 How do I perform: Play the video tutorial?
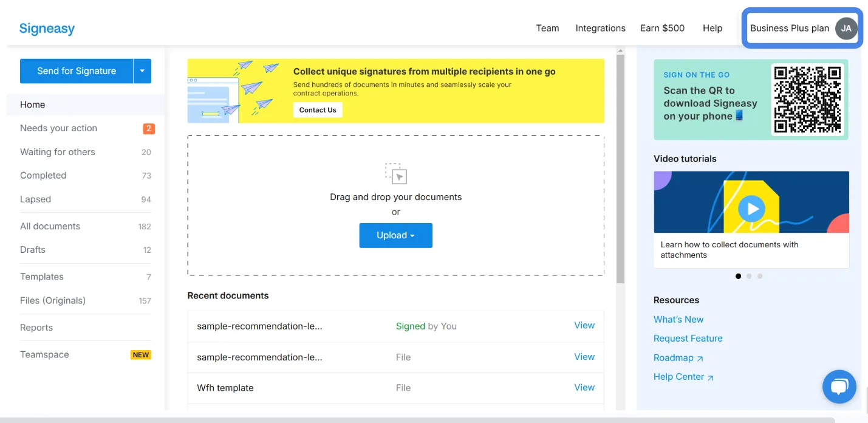click(752, 208)
